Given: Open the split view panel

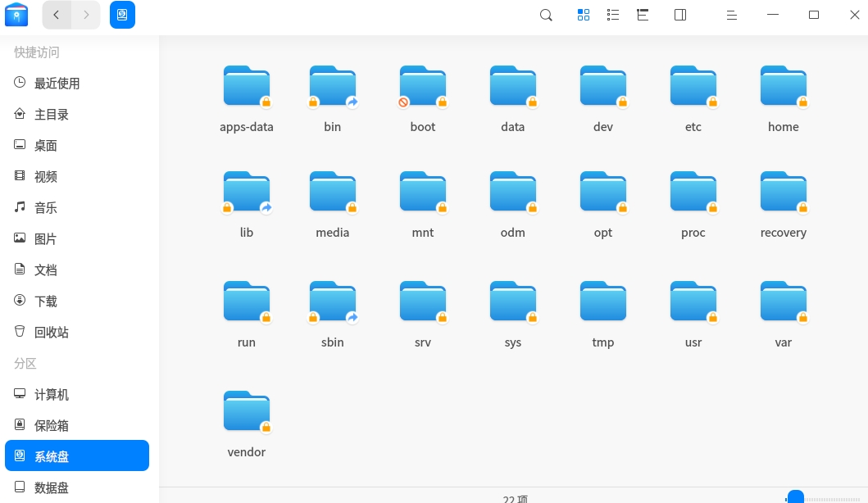Looking at the screenshot, I should (679, 14).
